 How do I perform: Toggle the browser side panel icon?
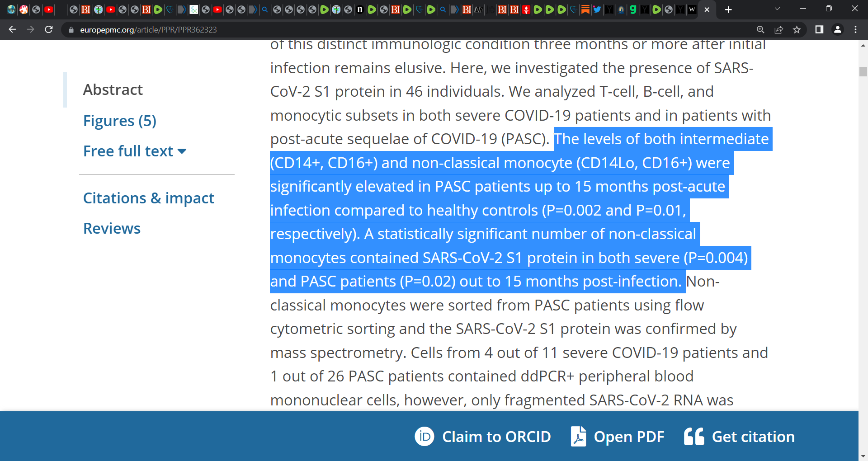819,30
